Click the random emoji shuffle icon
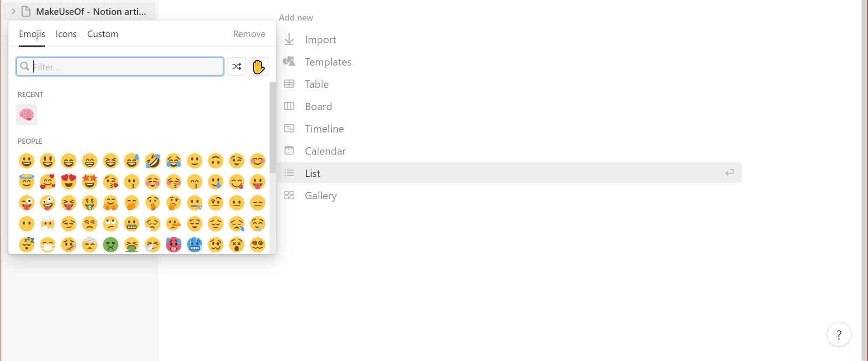868x361 pixels. point(237,66)
